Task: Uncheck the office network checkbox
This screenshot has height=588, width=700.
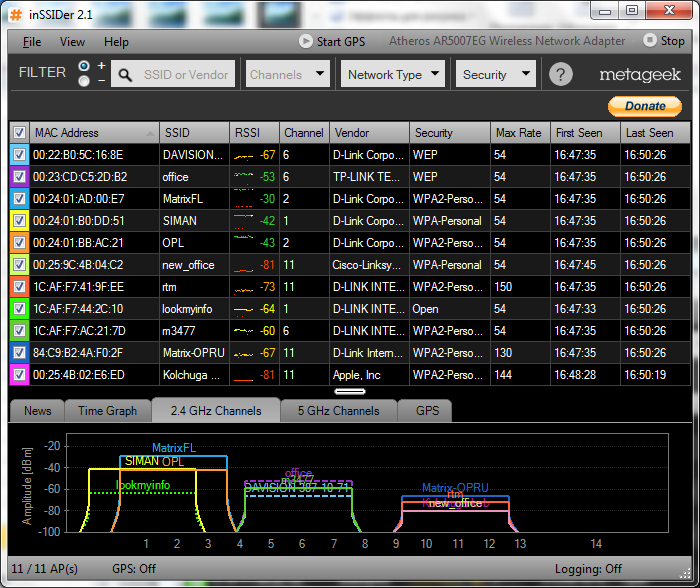Action: click(19, 177)
